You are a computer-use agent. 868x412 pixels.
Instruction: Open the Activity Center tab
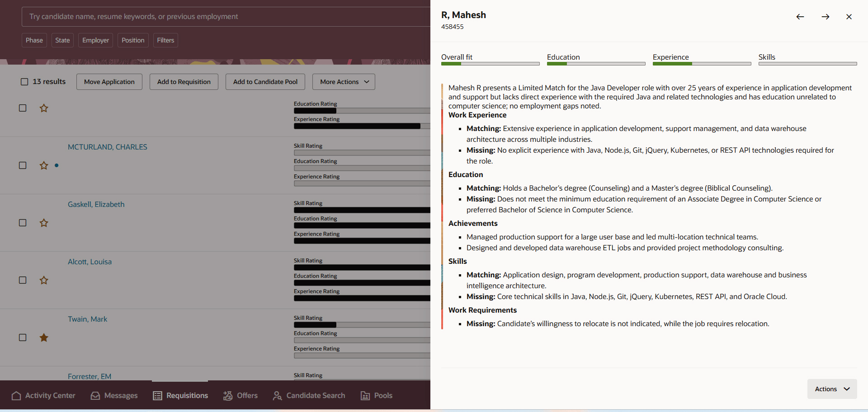[x=43, y=396]
